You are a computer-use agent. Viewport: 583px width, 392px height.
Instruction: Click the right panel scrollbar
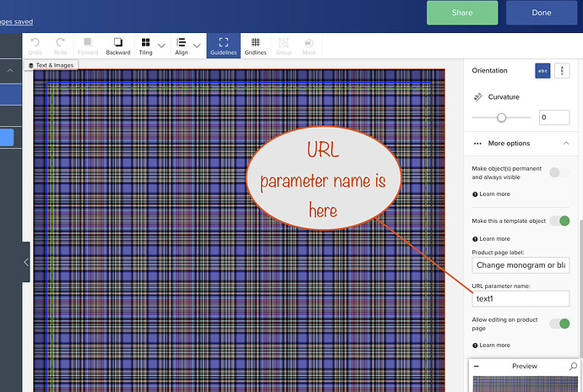[580, 288]
